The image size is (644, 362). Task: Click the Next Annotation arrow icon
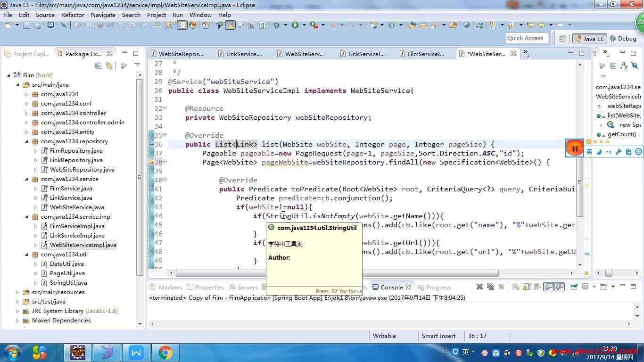(x=492, y=25)
